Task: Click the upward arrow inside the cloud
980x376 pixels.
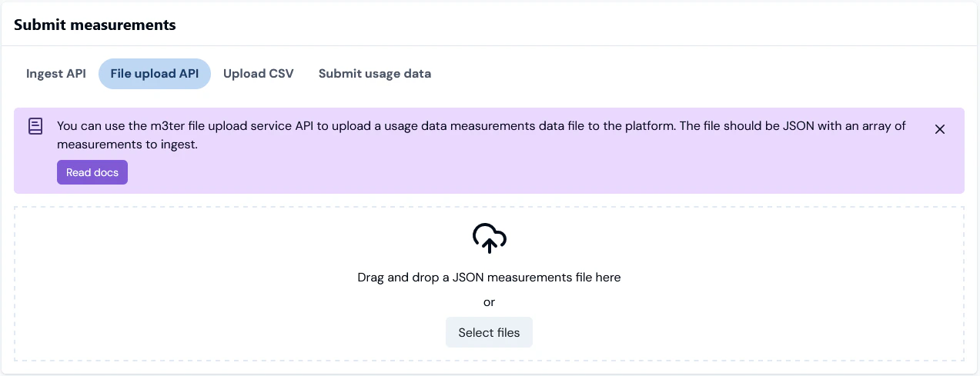Action: 489,245
